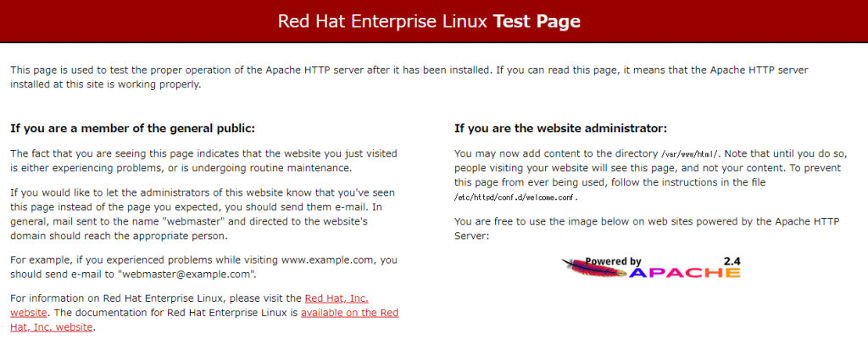Screen dimensions: 868x362
Task: Click the path text /etc/httpd/conf.d/welcome.conf
Action: [x=516, y=197]
